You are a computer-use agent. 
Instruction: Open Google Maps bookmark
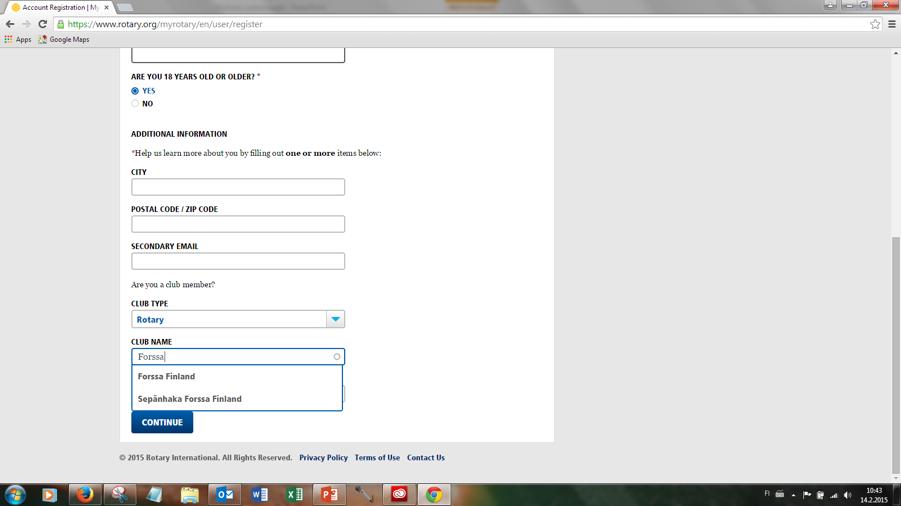pos(64,40)
